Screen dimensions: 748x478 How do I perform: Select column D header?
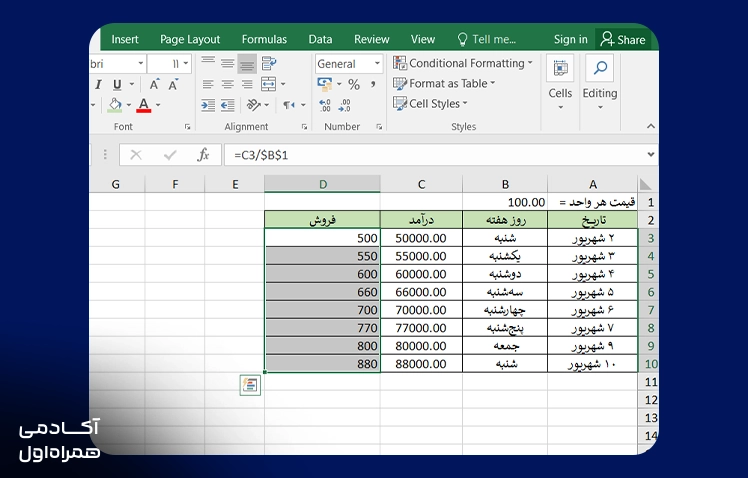pyautogui.click(x=322, y=184)
